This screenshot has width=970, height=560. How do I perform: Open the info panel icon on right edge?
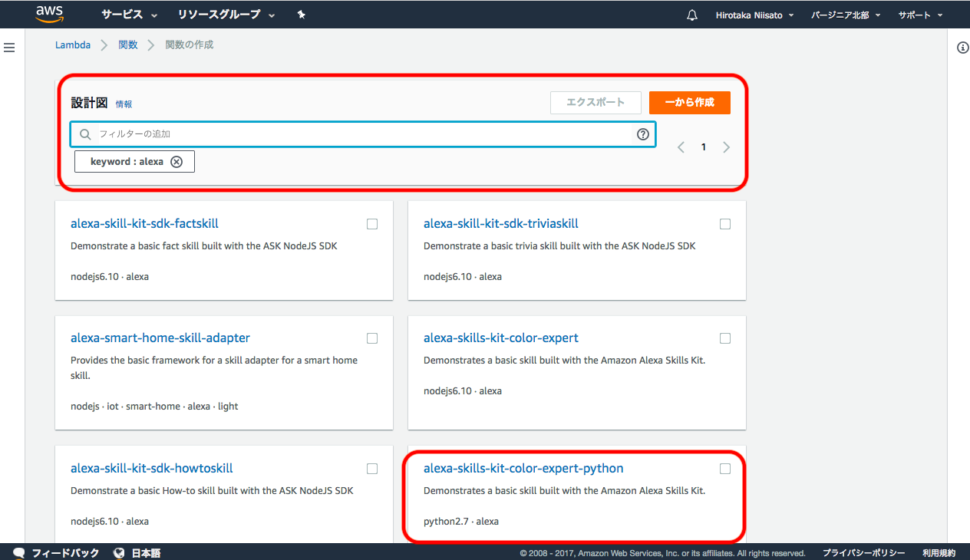tap(963, 48)
